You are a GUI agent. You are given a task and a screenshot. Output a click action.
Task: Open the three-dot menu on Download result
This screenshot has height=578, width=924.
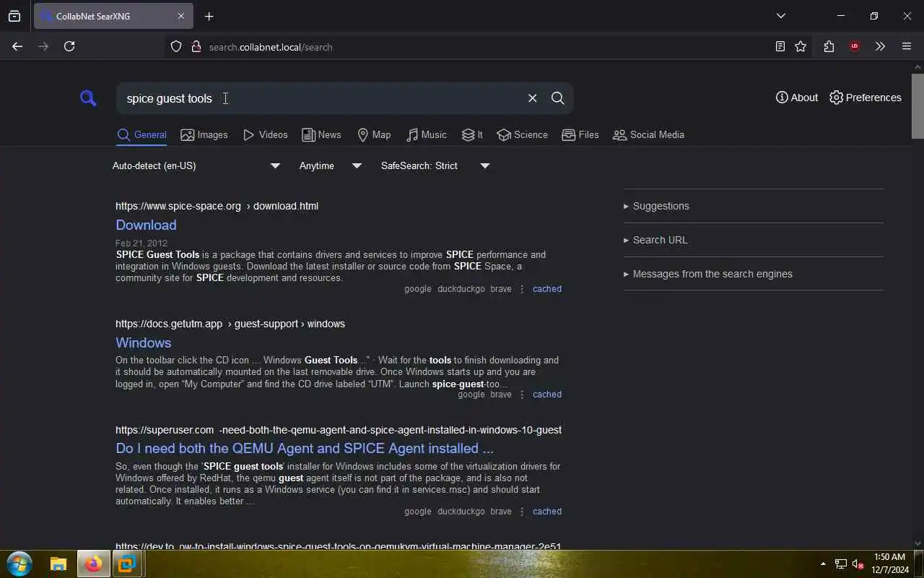522,289
